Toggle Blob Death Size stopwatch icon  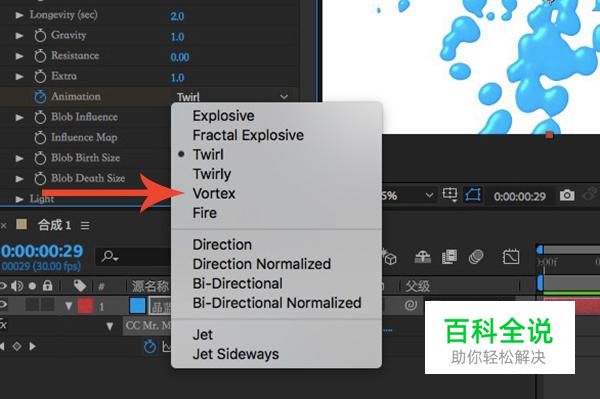tap(40, 178)
